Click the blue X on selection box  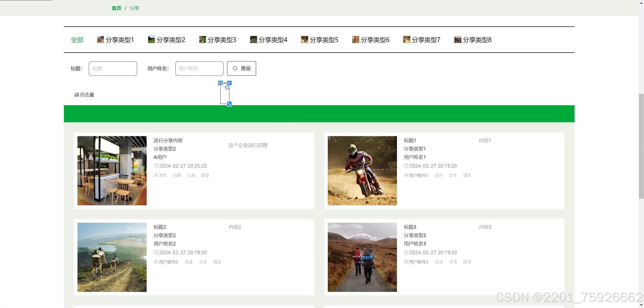point(229,83)
